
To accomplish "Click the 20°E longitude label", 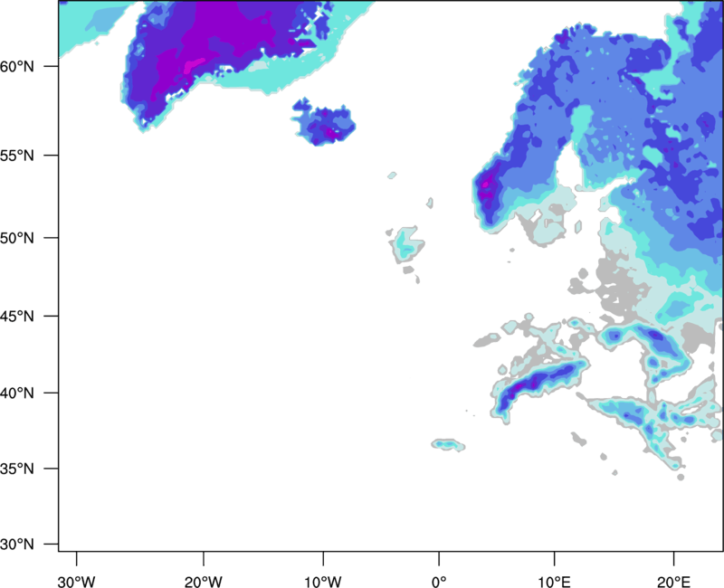I will point(673,582).
